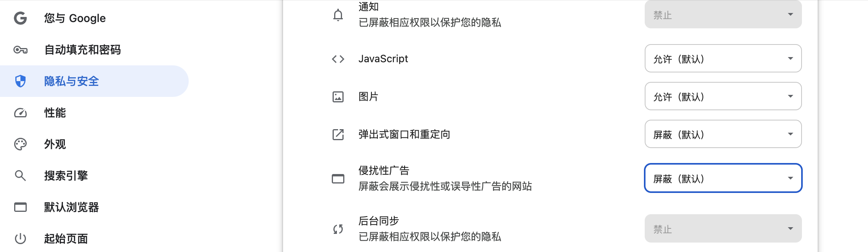Open the 弹出式窗口和重定向 permission dropdown

tap(723, 134)
